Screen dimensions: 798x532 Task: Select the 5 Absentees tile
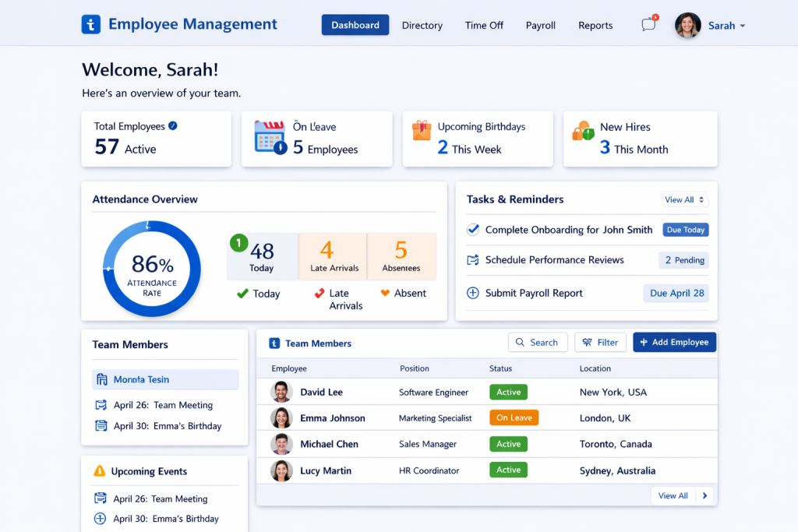click(401, 257)
